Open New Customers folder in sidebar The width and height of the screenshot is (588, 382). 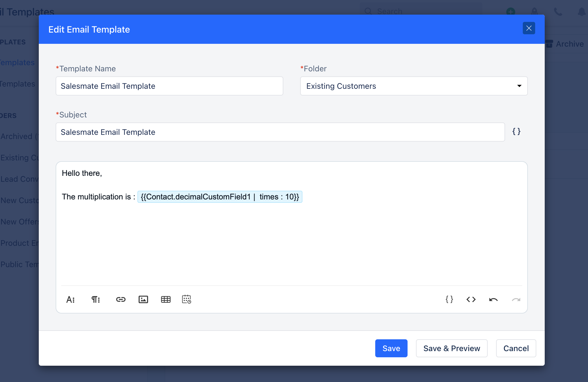pyautogui.click(x=19, y=200)
